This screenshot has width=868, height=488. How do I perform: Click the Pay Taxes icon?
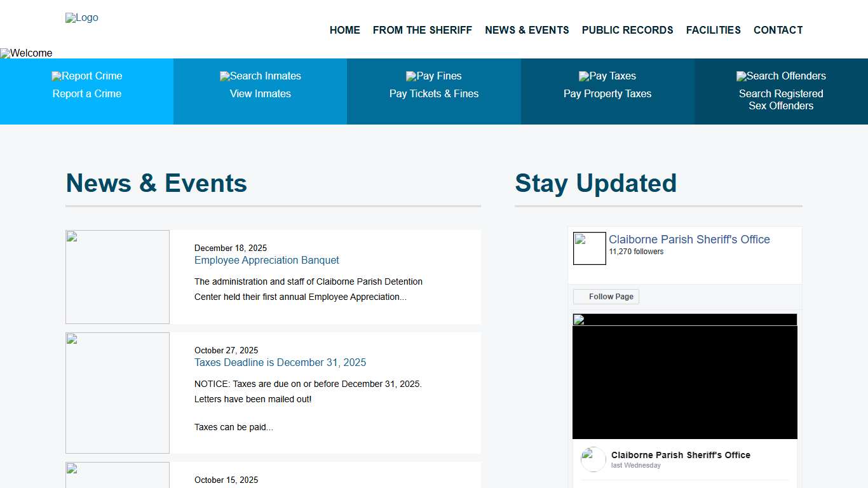tap(607, 76)
